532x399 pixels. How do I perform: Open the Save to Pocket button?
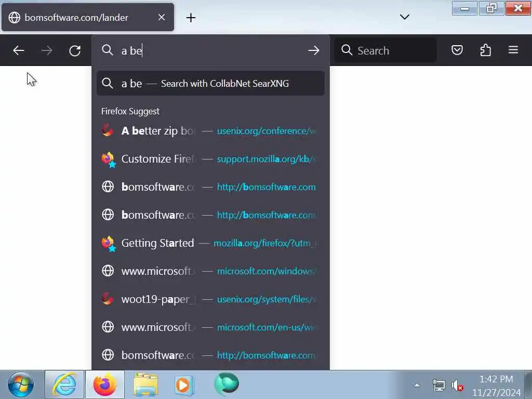[457, 50]
